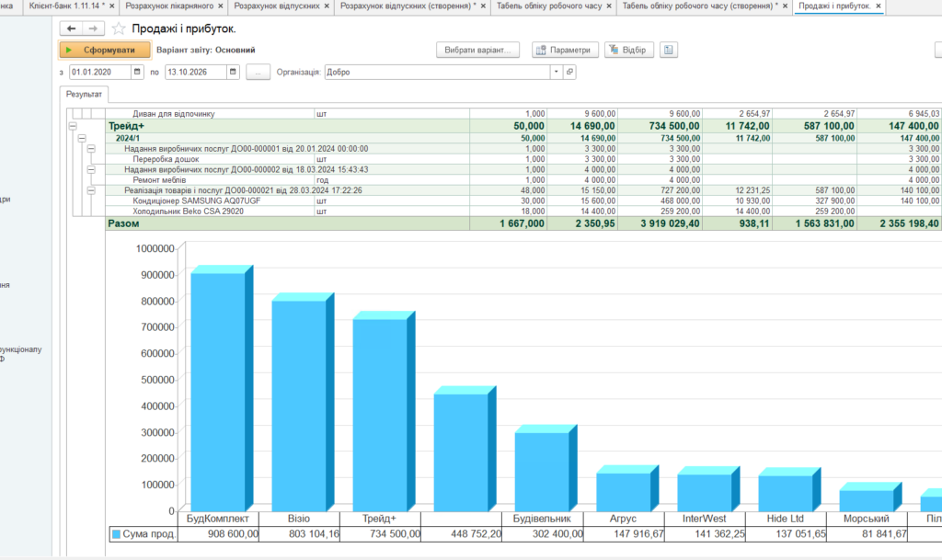This screenshot has height=560, width=942.
Task: Close the Розрахунок відпускних tab
Action: (327, 6)
